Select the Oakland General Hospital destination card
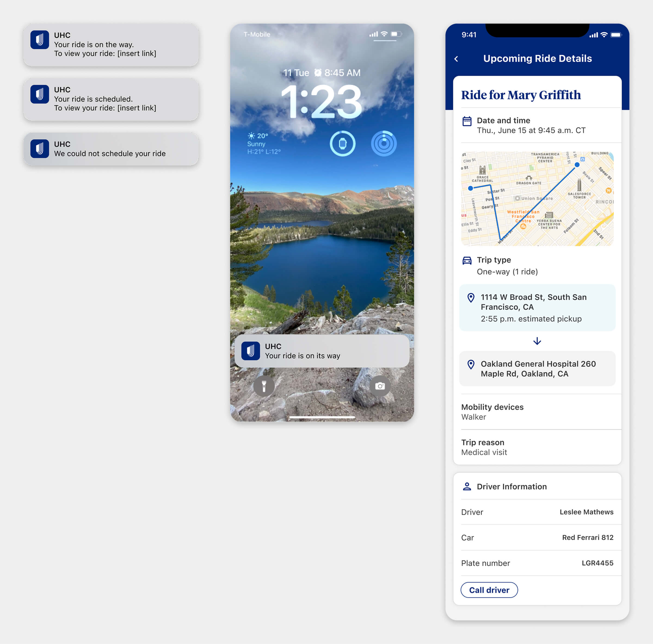The height and width of the screenshot is (644, 653). point(537,369)
